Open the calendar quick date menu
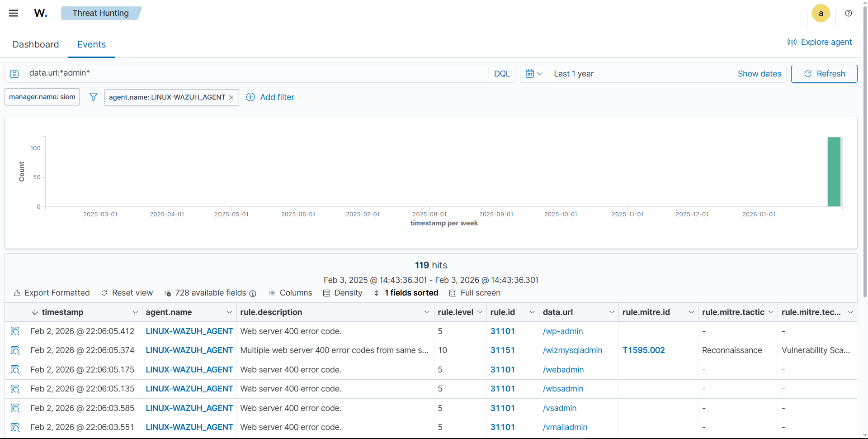This screenshot has width=868, height=439. (534, 74)
